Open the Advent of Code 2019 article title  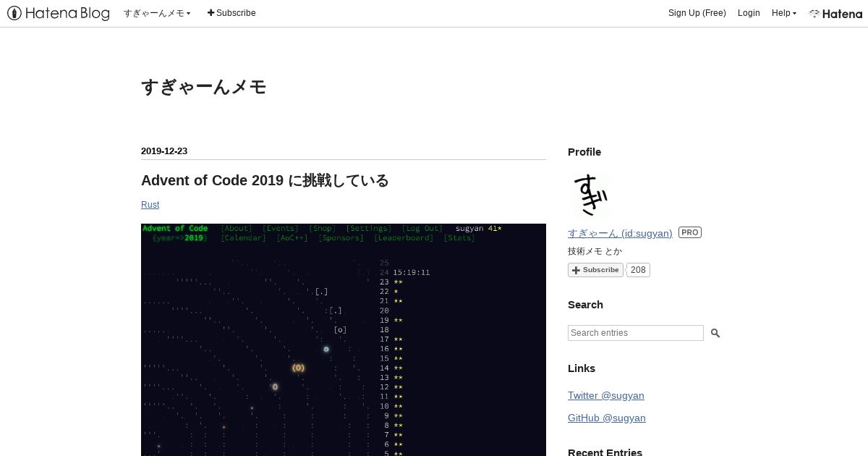coord(265,180)
